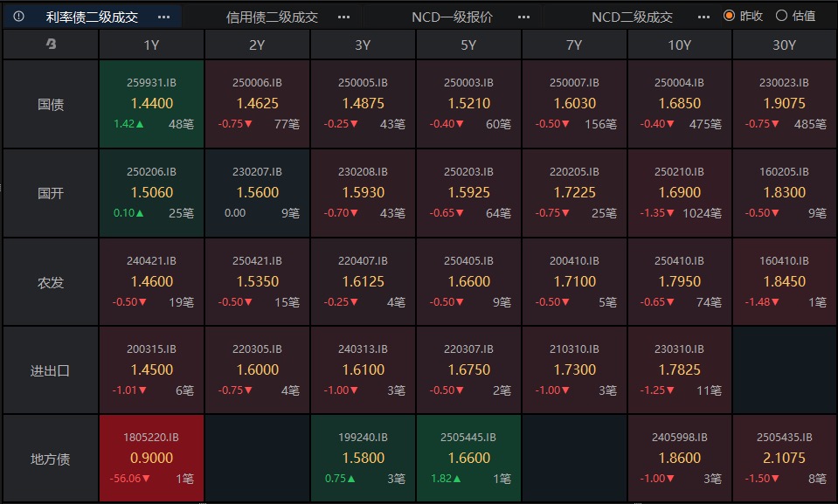838x504 pixels.
Task: Open bond cell 259931.IB
Action: click(151, 104)
